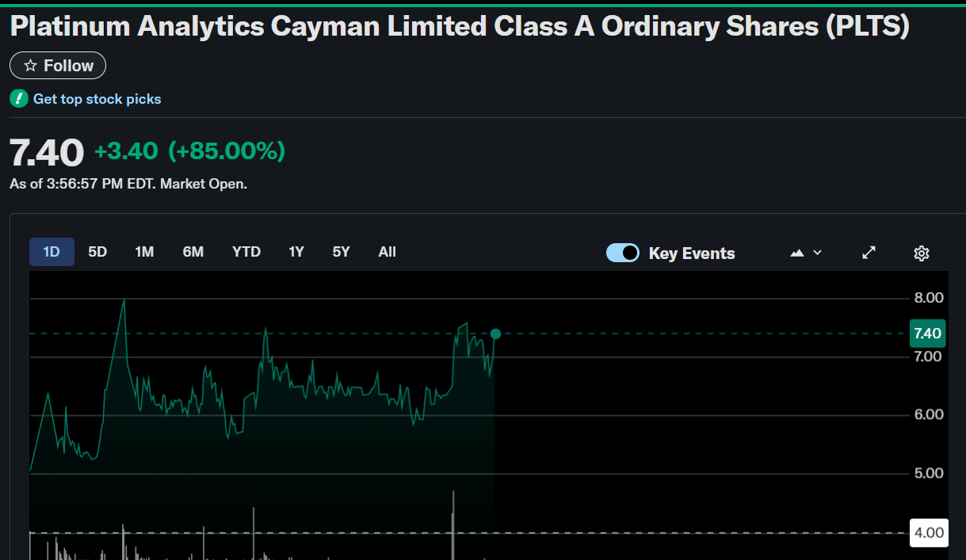The height and width of the screenshot is (560, 966).
Task: Switch chart to 6M range
Action: pyautogui.click(x=193, y=252)
